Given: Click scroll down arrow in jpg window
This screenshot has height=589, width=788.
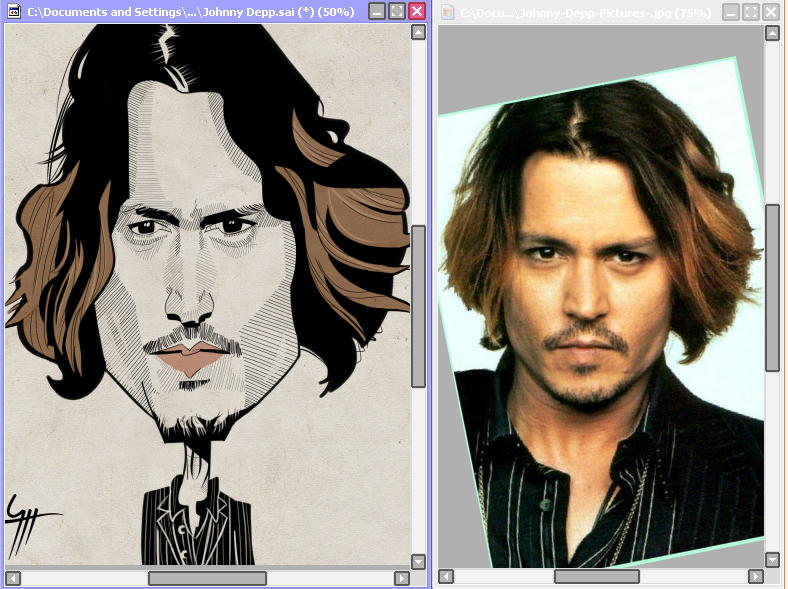Looking at the screenshot, I should click(x=772, y=559).
